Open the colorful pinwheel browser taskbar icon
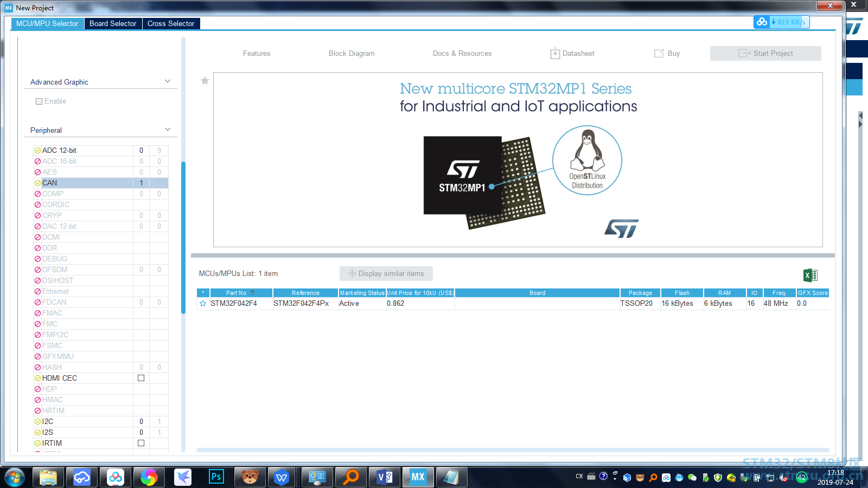The width and height of the screenshot is (868, 488). pyautogui.click(x=149, y=477)
